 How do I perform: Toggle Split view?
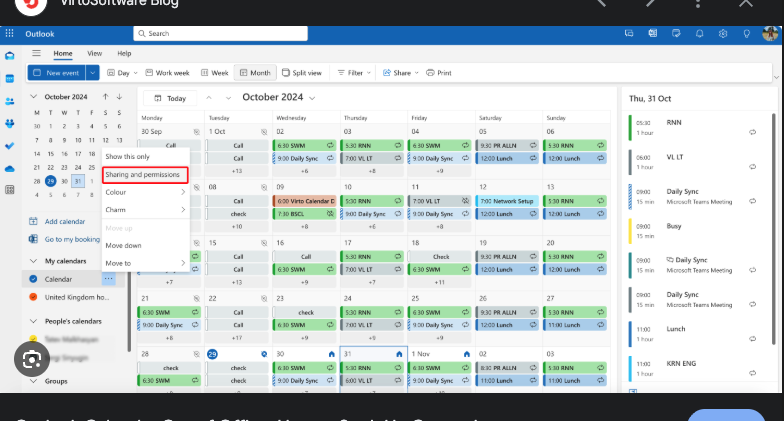pos(302,72)
